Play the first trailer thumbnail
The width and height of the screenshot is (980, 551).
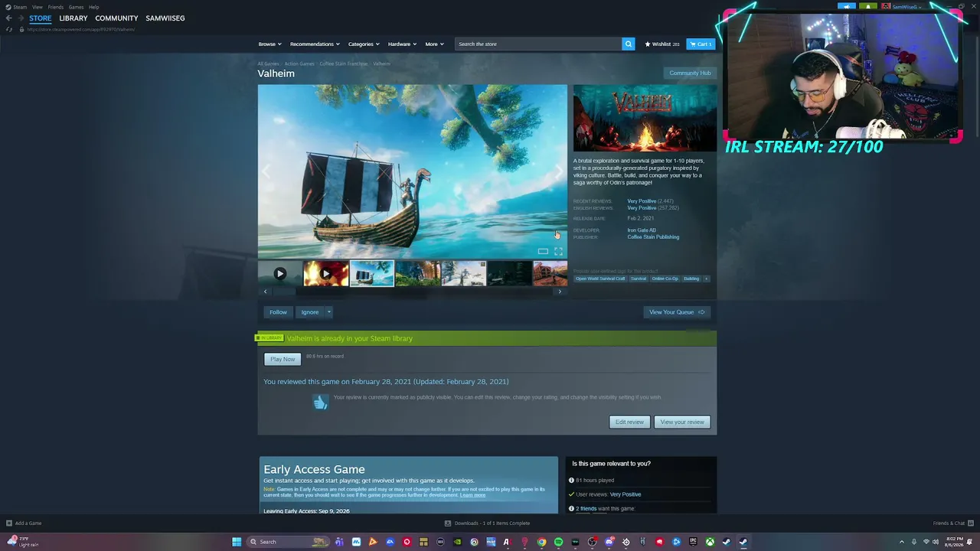(x=280, y=273)
